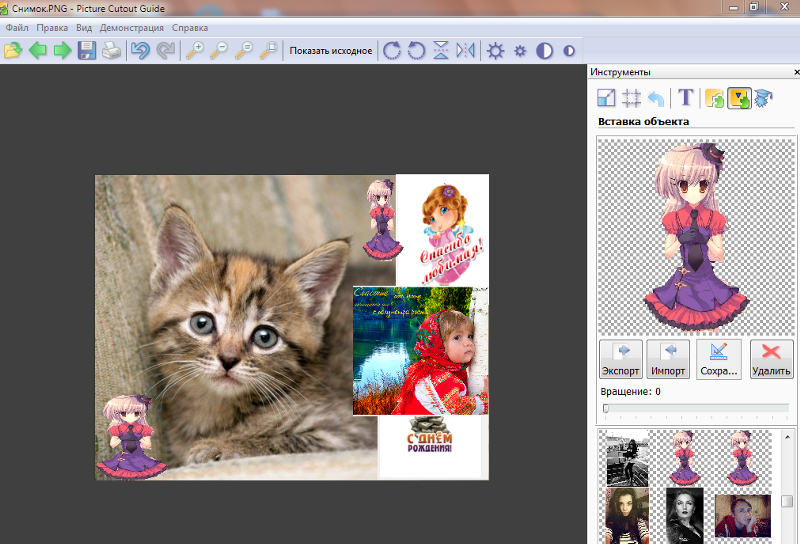Zoom out with the minus magnifier
The image size is (800, 544).
click(x=219, y=51)
